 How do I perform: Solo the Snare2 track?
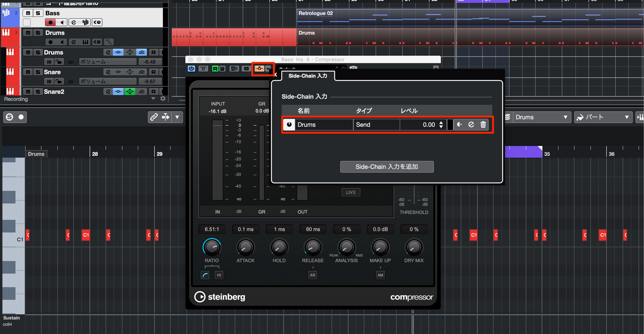pos(38,92)
